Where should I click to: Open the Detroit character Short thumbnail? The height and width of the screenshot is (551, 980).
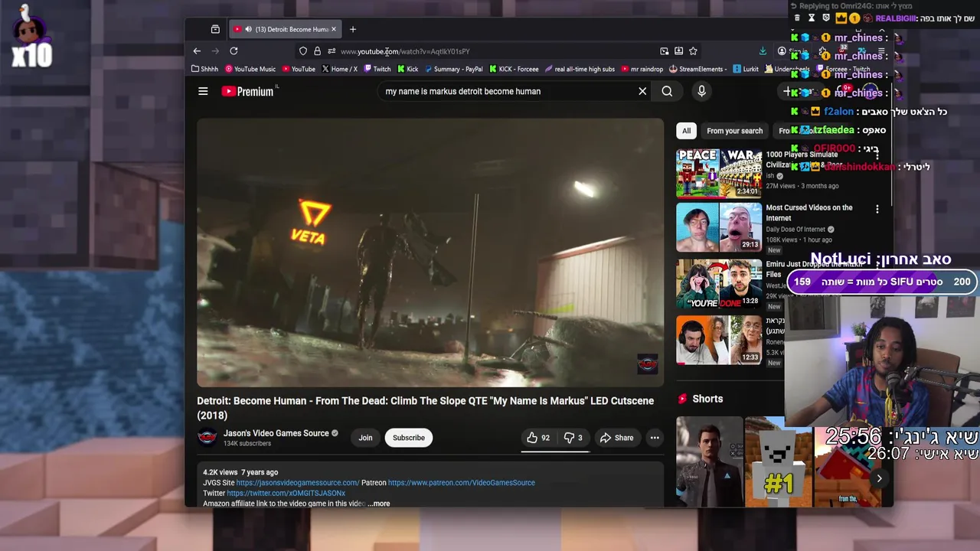pos(710,462)
